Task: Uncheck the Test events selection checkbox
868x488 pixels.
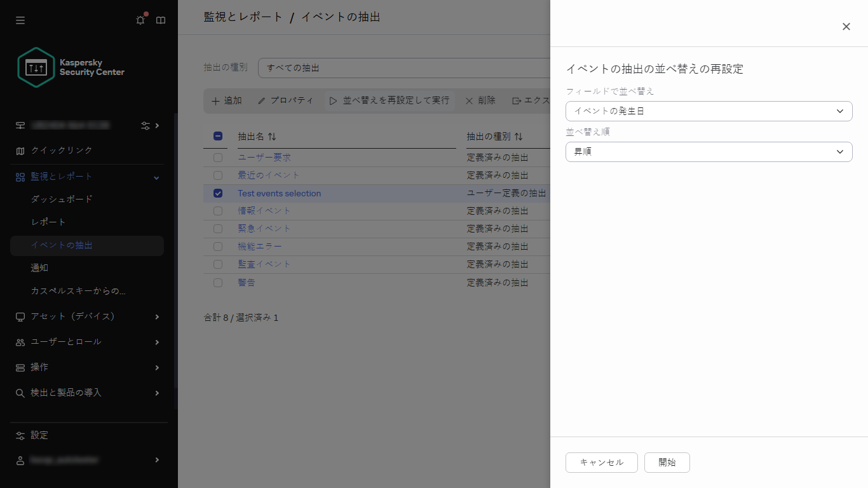Action: coord(218,193)
